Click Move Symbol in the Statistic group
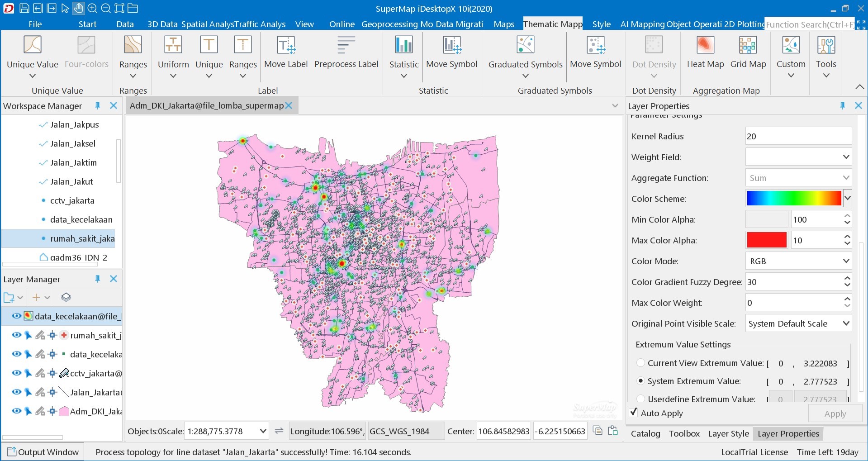 pyautogui.click(x=452, y=52)
